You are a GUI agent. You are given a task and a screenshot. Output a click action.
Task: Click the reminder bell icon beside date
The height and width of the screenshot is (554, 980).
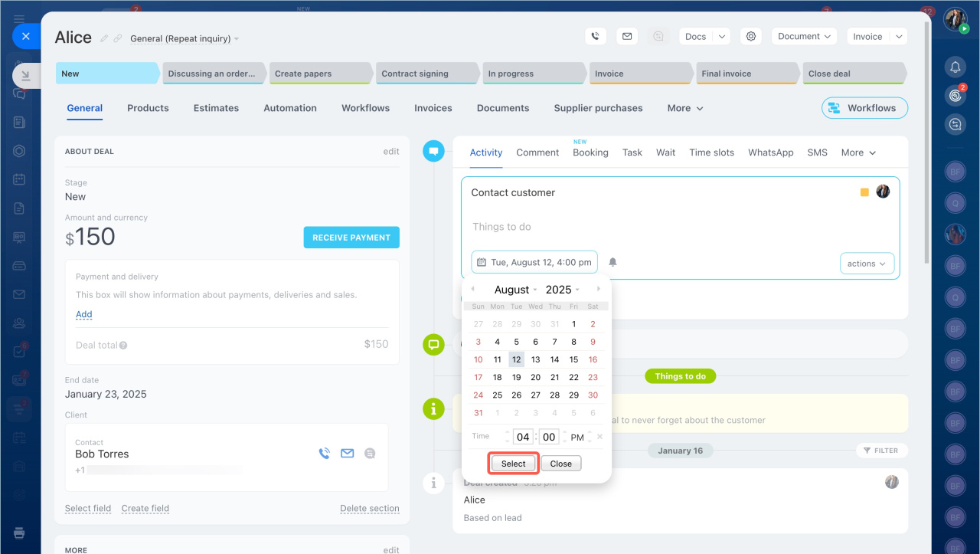612,262
